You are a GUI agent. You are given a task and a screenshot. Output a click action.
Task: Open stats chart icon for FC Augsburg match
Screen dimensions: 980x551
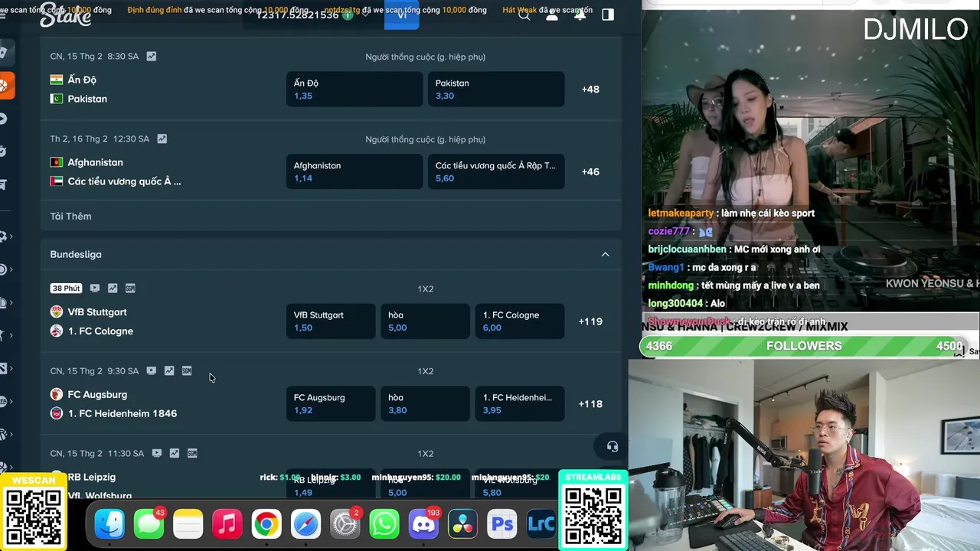coord(169,371)
